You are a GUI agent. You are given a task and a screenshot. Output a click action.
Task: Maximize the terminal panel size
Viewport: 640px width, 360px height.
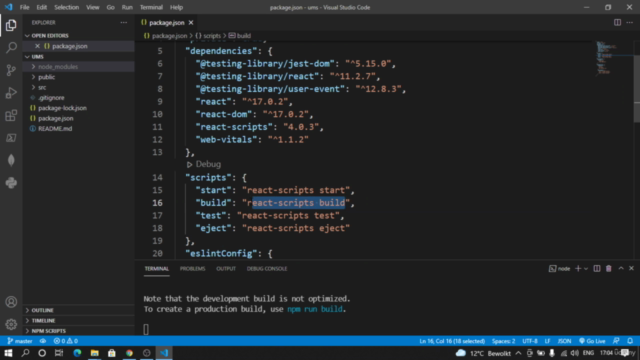[621, 269]
